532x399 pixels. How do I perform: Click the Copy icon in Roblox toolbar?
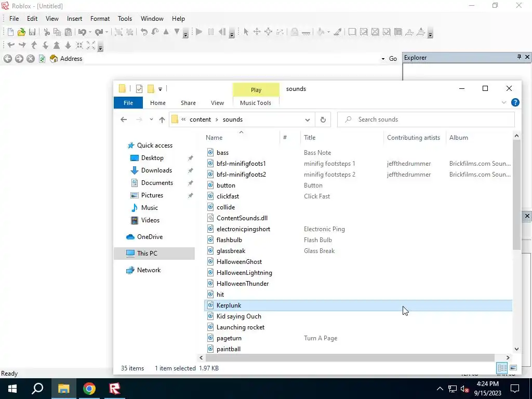coord(57,32)
